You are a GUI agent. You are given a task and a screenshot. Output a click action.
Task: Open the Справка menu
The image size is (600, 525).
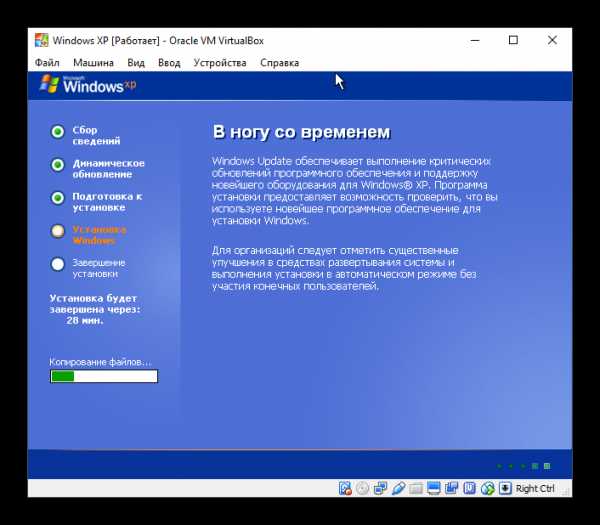click(280, 63)
